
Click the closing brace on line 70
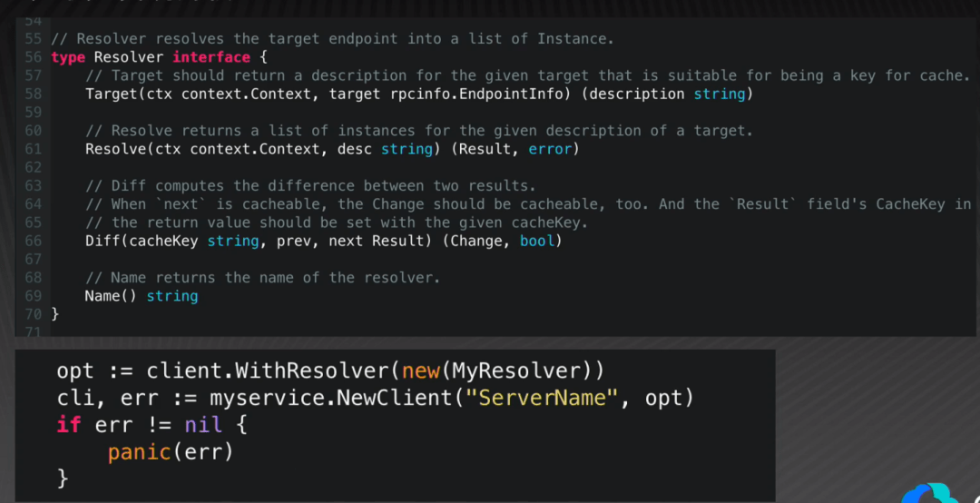click(54, 314)
